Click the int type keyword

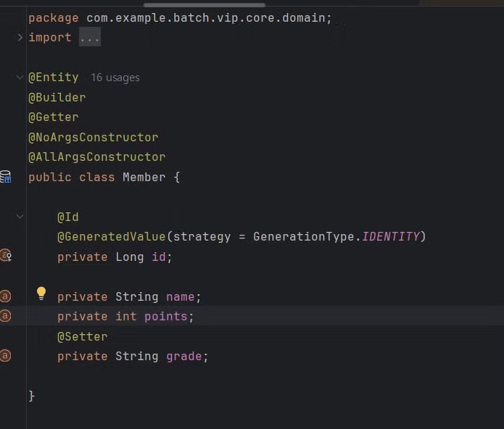pyautogui.click(x=126, y=317)
